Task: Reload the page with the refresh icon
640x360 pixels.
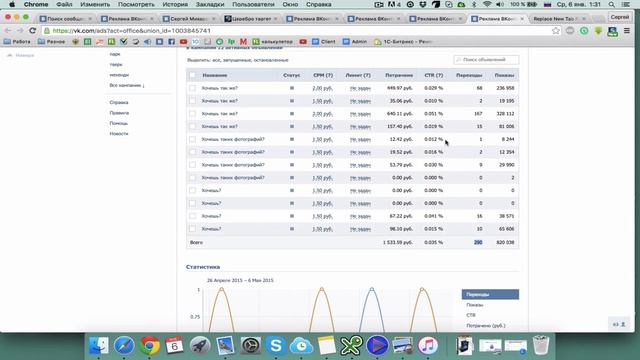Action: [x=33, y=31]
